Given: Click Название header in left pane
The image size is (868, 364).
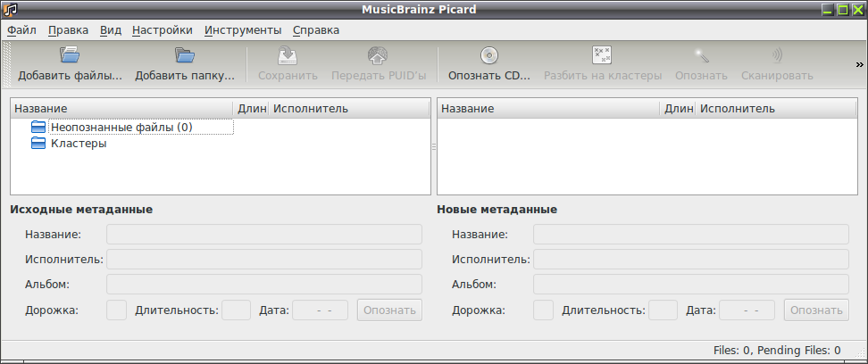Looking at the screenshot, I should (x=122, y=109).
